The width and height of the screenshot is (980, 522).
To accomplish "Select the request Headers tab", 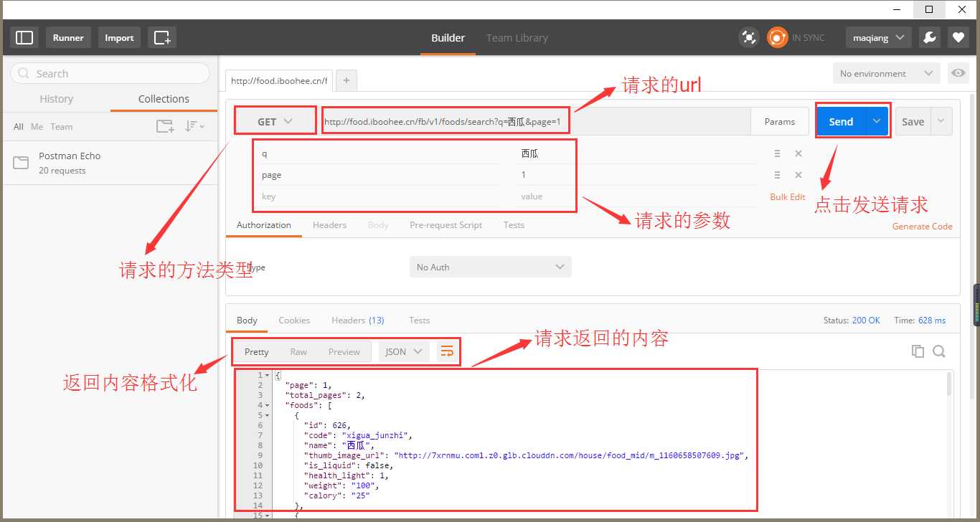I will pos(329,224).
